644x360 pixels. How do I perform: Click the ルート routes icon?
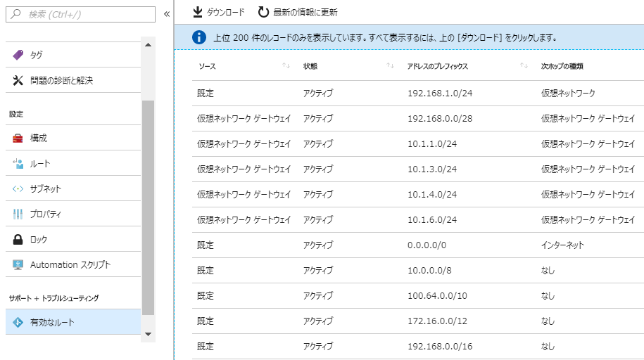[x=18, y=164]
